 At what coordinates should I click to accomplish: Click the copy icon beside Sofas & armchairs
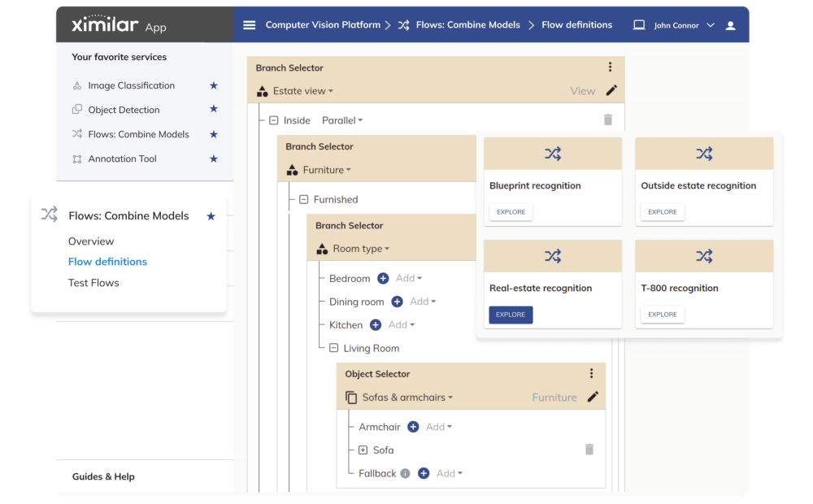click(351, 398)
